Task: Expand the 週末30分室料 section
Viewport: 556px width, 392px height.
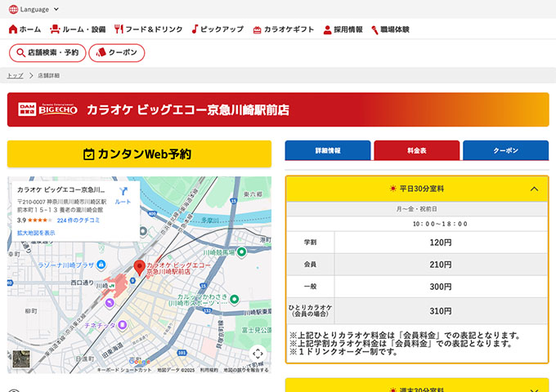Action: (417, 386)
